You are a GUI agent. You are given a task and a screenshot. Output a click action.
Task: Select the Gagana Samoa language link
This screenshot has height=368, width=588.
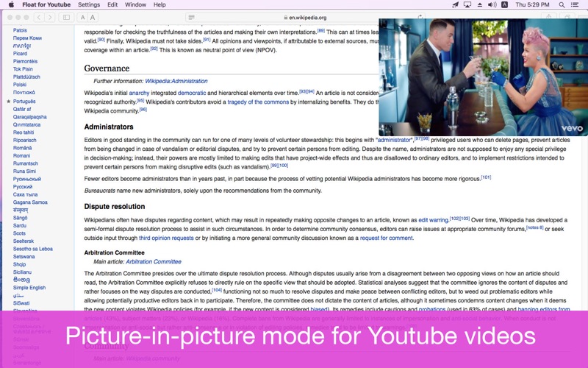point(30,202)
